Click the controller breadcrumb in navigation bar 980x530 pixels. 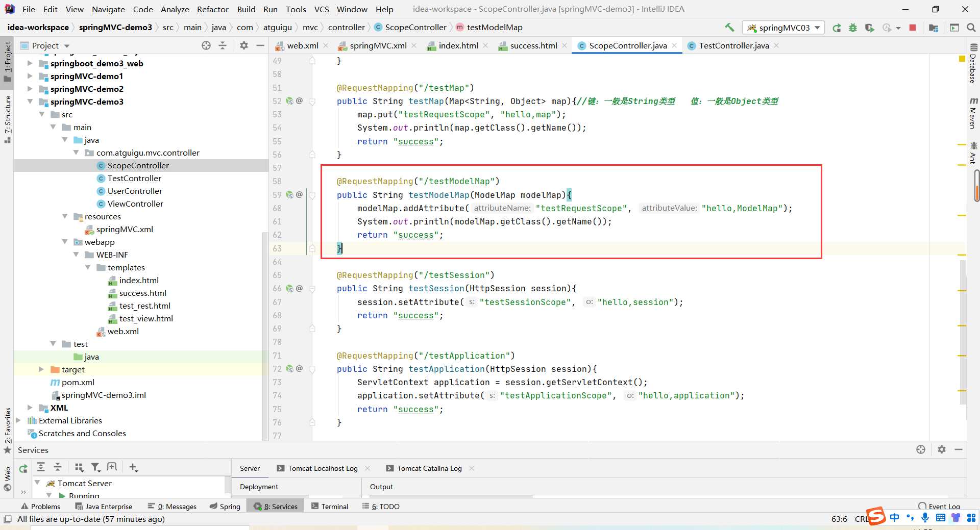coord(346,27)
